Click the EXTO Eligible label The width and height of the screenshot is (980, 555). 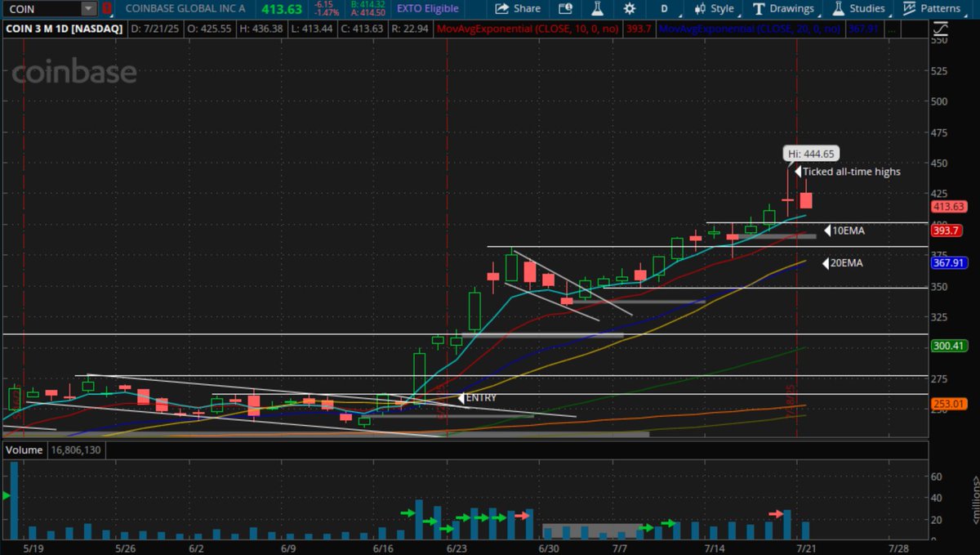point(428,9)
